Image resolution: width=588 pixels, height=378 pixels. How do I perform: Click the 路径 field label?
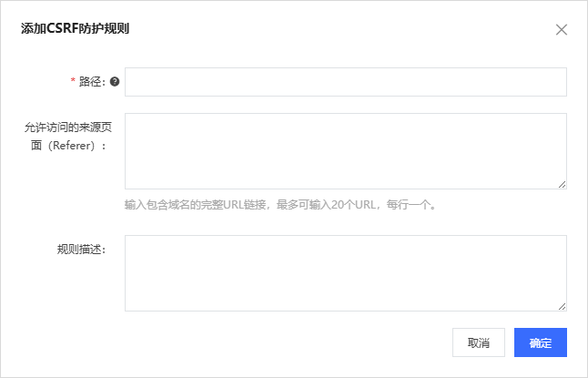(92, 82)
